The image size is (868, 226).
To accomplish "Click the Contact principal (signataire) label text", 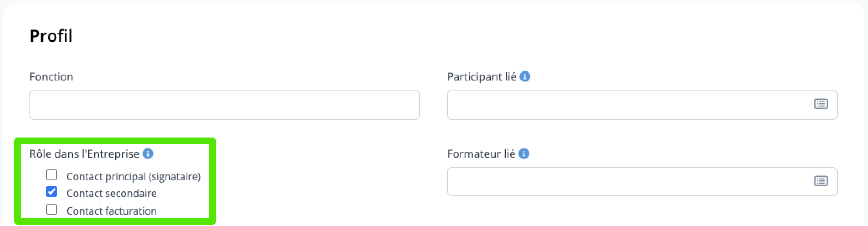I will [x=134, y=177].
